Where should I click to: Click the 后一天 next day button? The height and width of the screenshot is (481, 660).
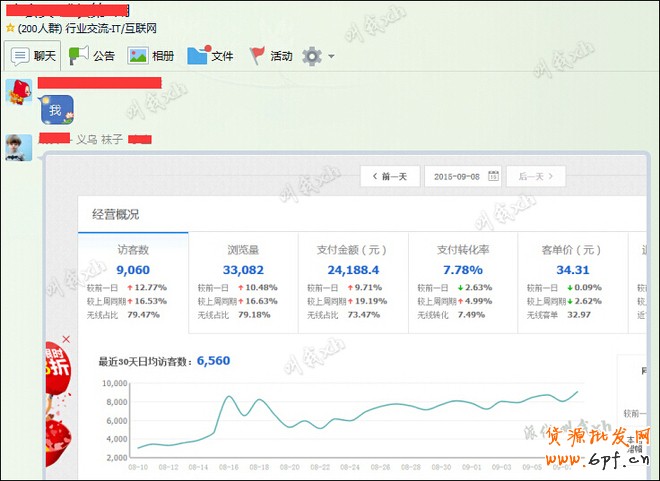pyautogui.click(x=536, y=177)
